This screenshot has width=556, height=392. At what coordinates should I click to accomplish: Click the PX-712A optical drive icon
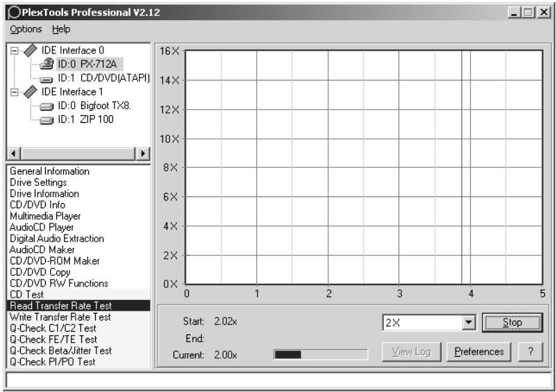pos(47,64)
